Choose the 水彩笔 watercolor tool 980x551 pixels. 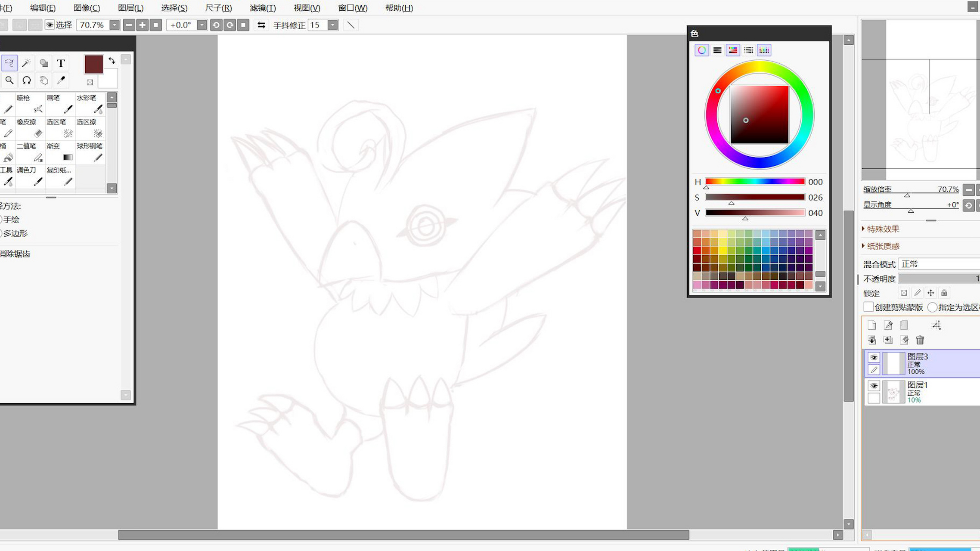[90, 104]
